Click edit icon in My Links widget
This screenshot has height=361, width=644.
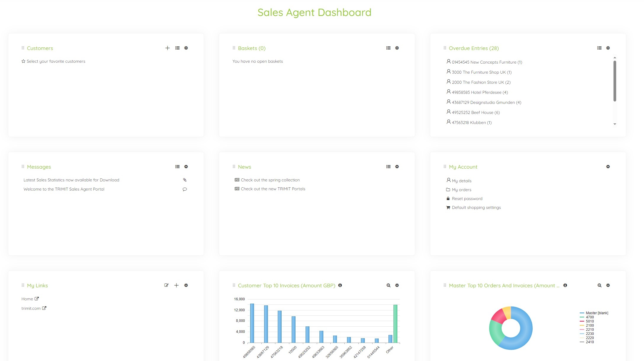pyautogui.click(x=166, y=285)
